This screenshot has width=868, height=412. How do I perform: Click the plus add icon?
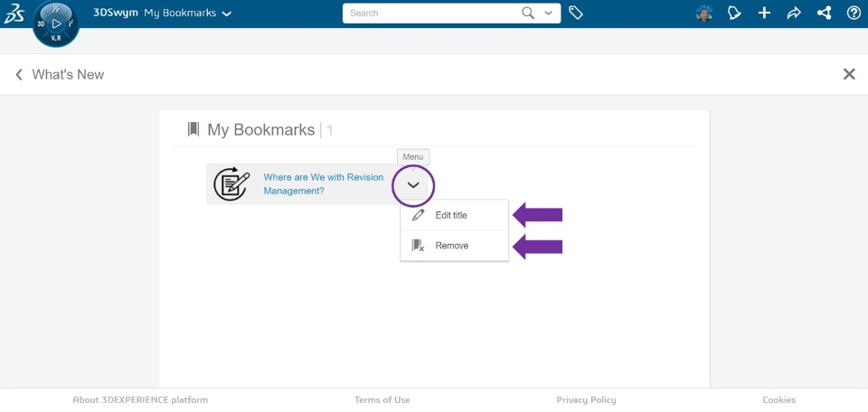pos(764,14)
